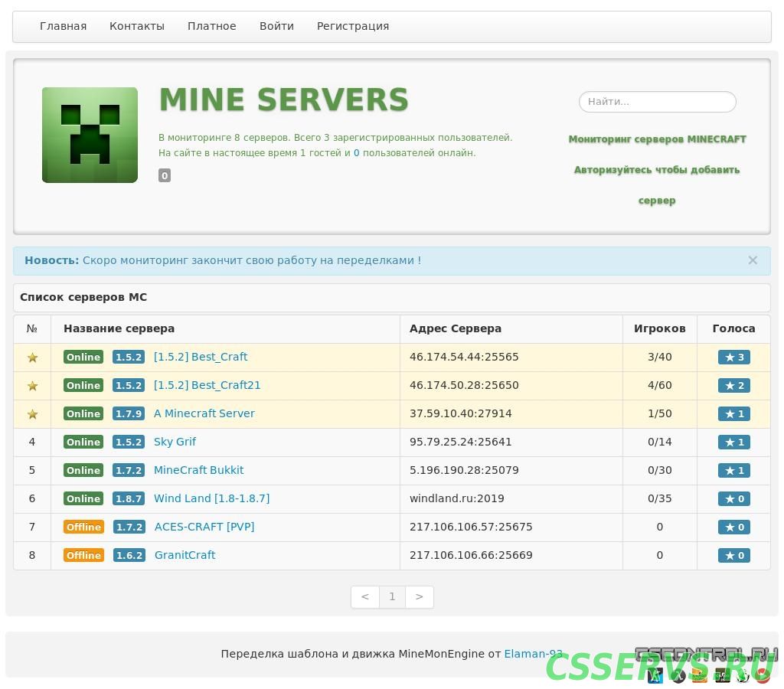
Task: Open the [1.5.2] Best_Craft server link
Action: pos(201,357)
